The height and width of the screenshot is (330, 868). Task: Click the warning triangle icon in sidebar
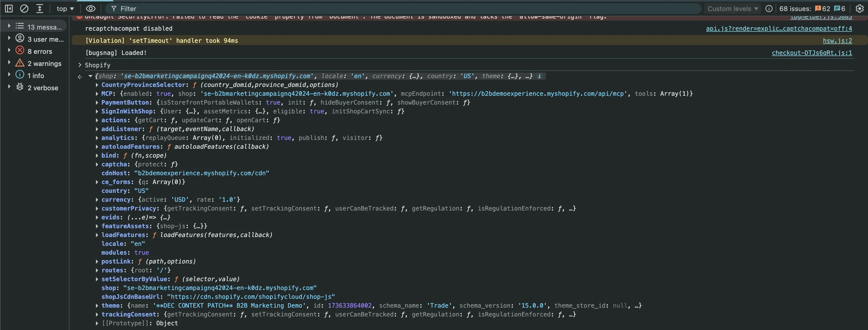click(20, 63)
